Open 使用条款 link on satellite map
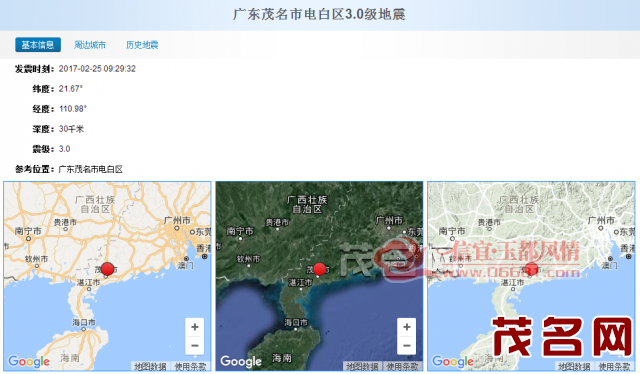Screen dimensions: 640x374 [x=402, y=366]
